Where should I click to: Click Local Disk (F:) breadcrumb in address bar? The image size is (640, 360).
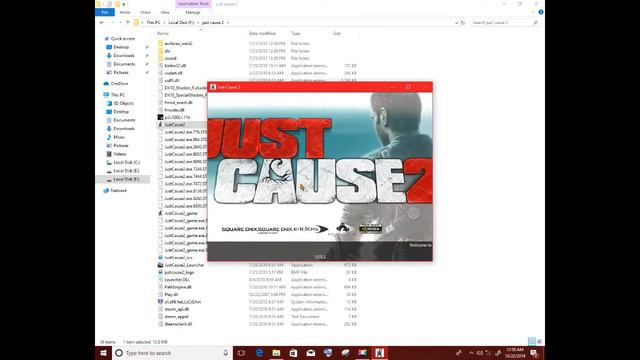[181, 22]
